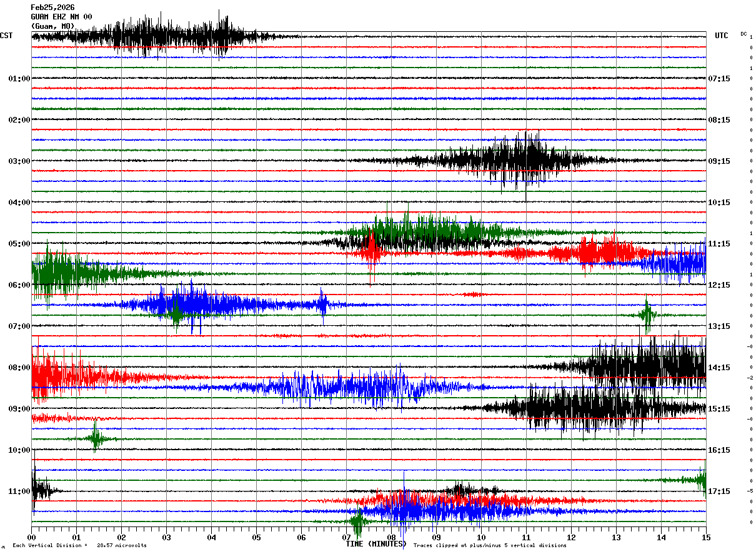Select the 04:00 CST row label

(19, 203)
